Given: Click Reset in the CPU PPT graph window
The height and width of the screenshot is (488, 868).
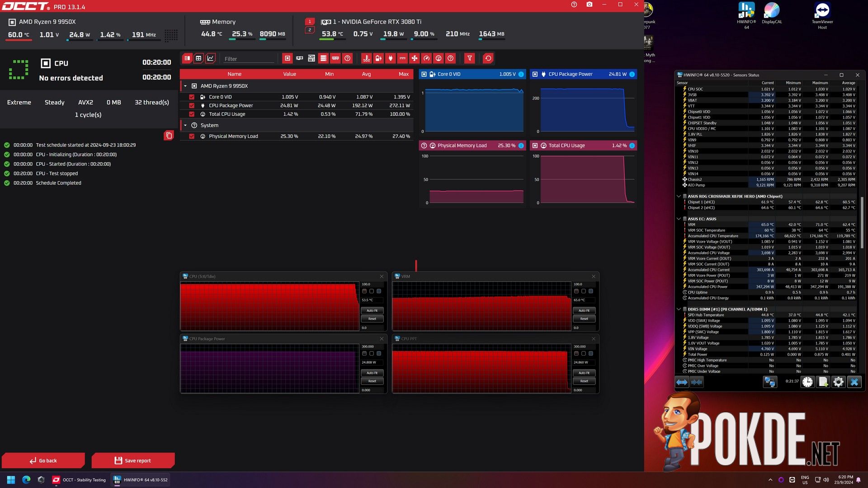Looking at the screenshot, I should coord(584,381).
